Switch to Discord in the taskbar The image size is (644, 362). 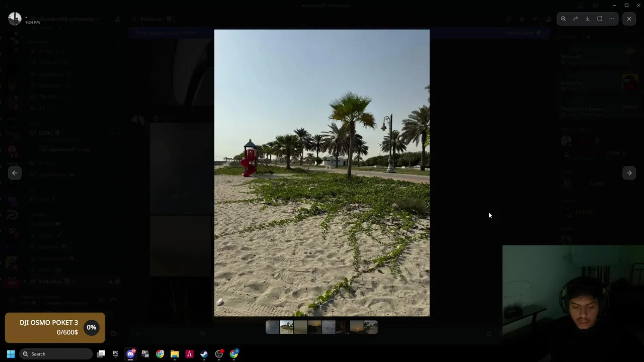131,354
